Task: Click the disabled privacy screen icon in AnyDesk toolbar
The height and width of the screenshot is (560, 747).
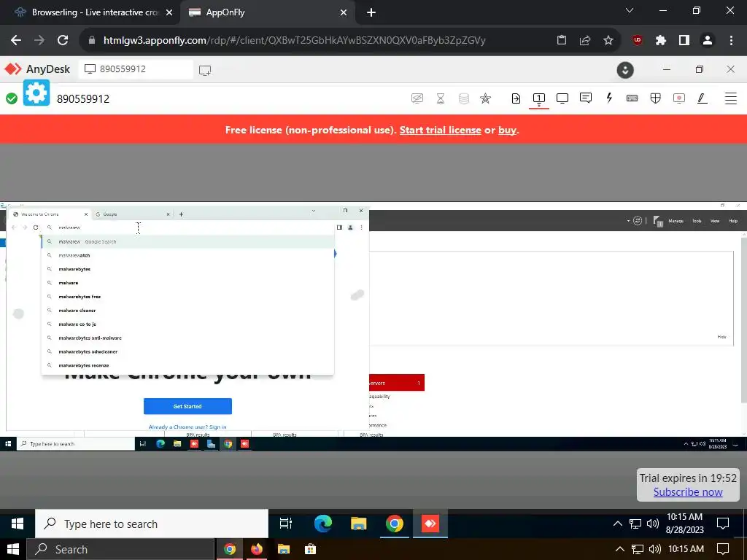Action: pyautogui.click(x=417, y=98)
